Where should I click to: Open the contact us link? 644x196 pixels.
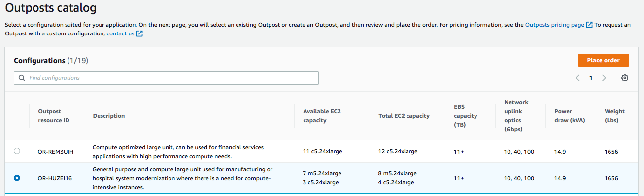point(120,33)
